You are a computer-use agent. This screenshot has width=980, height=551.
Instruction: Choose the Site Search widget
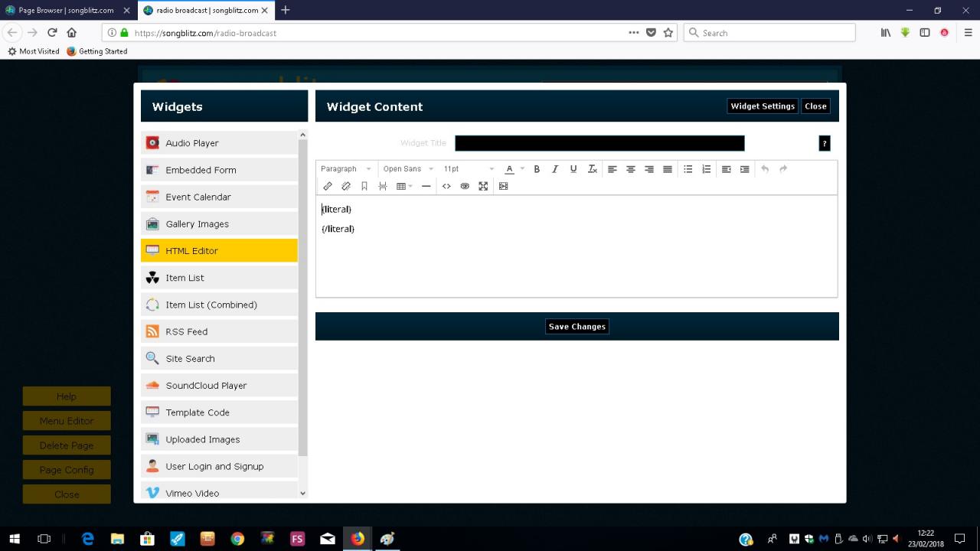219,358
